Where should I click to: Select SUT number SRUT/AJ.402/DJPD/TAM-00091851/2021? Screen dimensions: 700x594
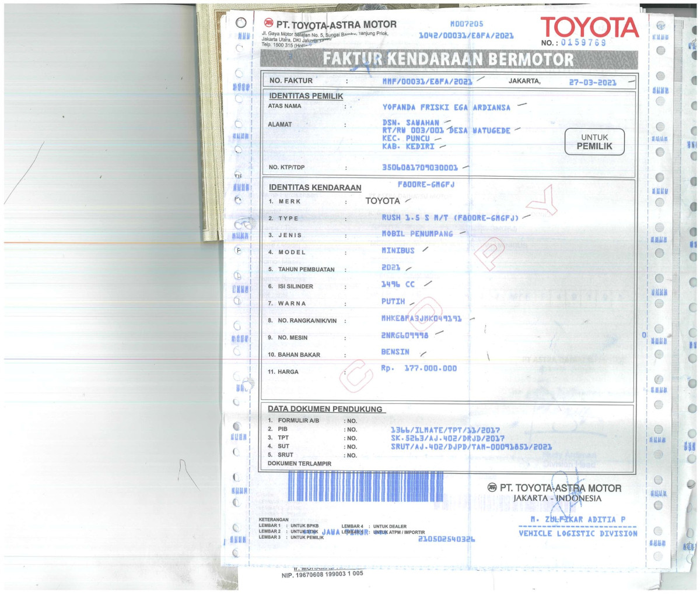pos(471,447)
